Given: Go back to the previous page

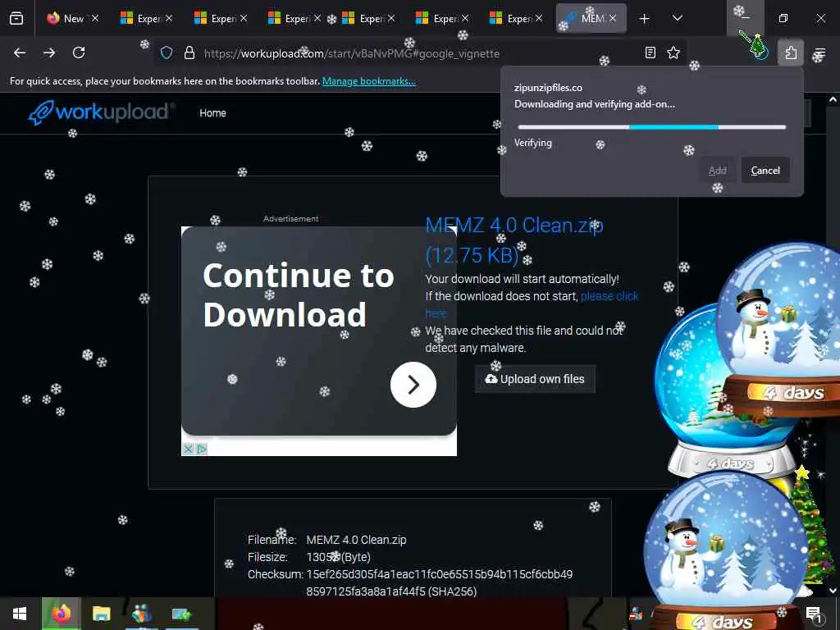Looking at the screenshot, I should click(20, 52).
